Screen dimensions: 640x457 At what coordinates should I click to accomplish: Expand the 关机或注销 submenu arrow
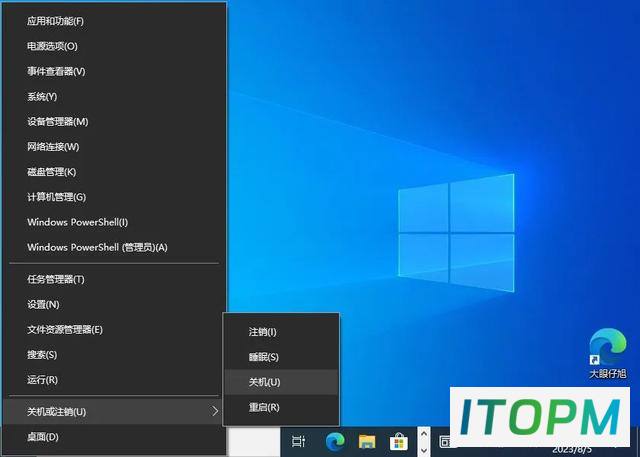[x=215, y=411]
